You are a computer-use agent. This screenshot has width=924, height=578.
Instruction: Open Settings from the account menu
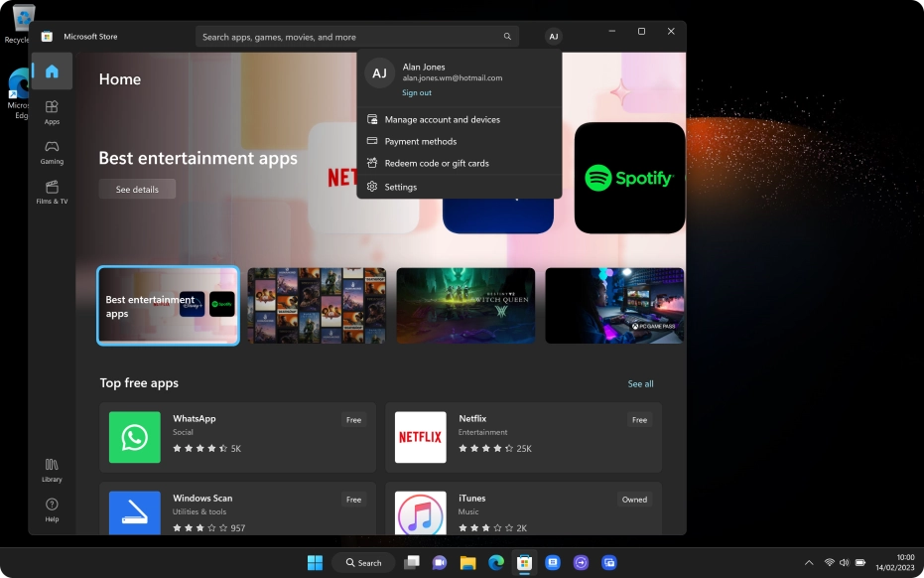pos(400,187)
